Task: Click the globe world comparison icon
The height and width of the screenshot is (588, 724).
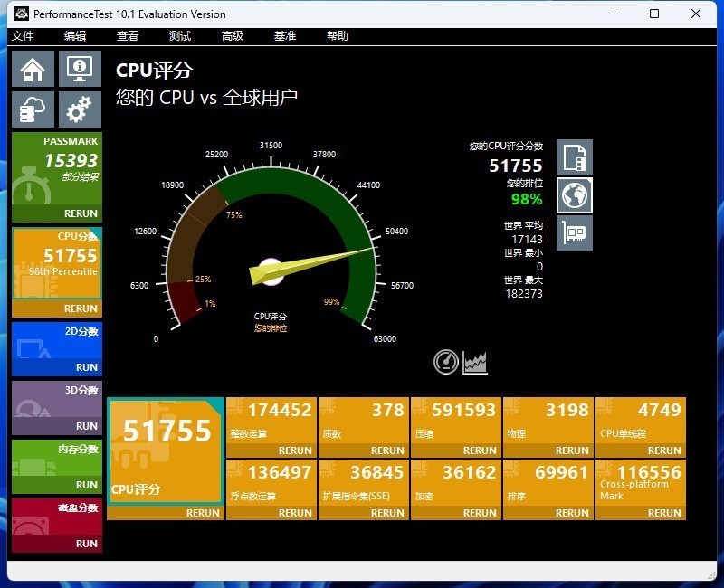Action: [x=574, y=195]
